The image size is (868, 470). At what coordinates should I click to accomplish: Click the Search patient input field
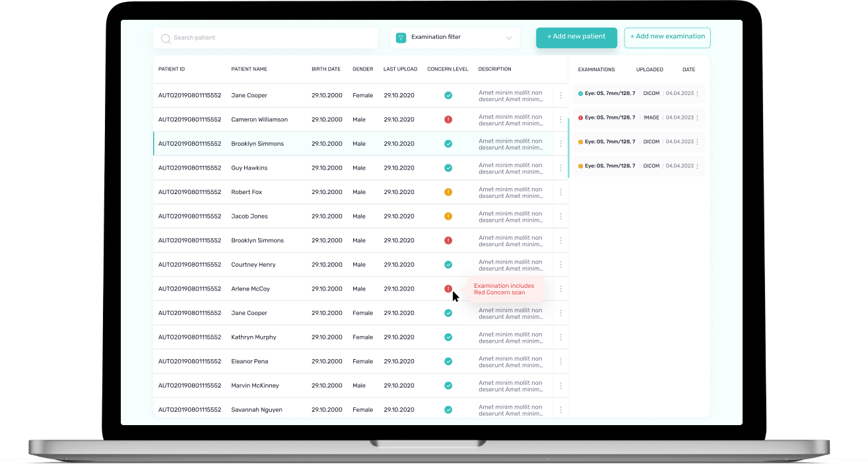(271, 38)
